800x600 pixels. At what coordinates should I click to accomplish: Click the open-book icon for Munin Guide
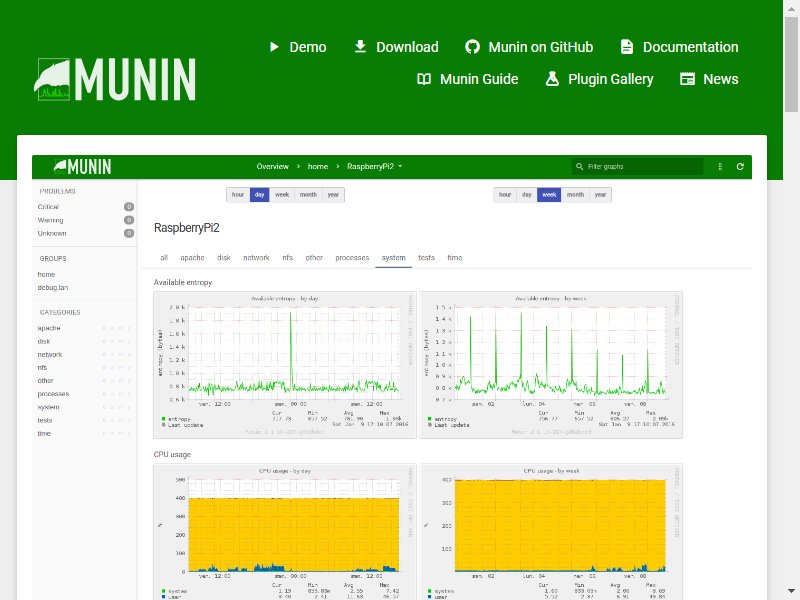tap(424, 79)
